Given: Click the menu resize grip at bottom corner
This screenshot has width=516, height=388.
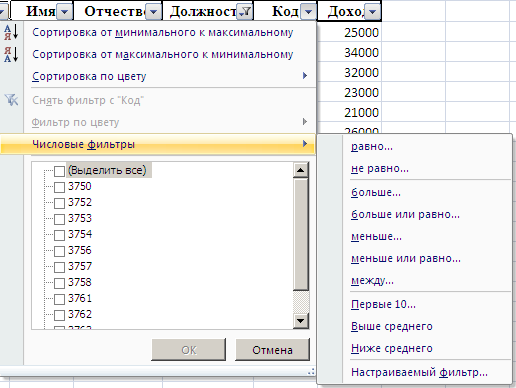Looking at the screenshot, I should click(311, 371).
